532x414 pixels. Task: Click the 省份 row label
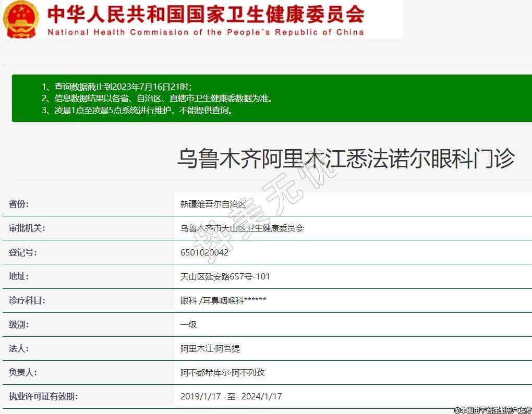point(19,204)
